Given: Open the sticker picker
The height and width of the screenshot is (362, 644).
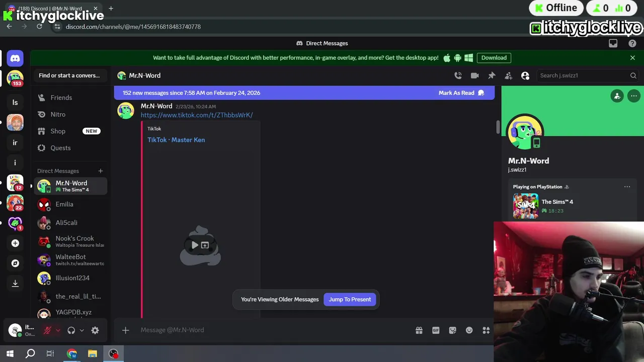Looking at the screenshot, I should [x=452, y=330].
